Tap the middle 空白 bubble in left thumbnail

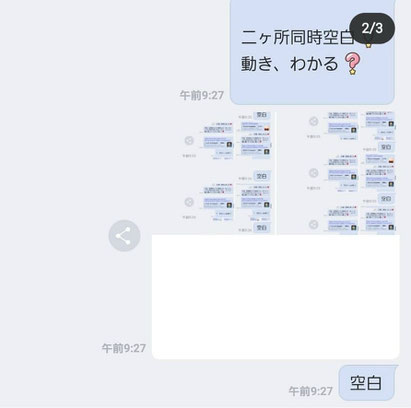[262, 176]
